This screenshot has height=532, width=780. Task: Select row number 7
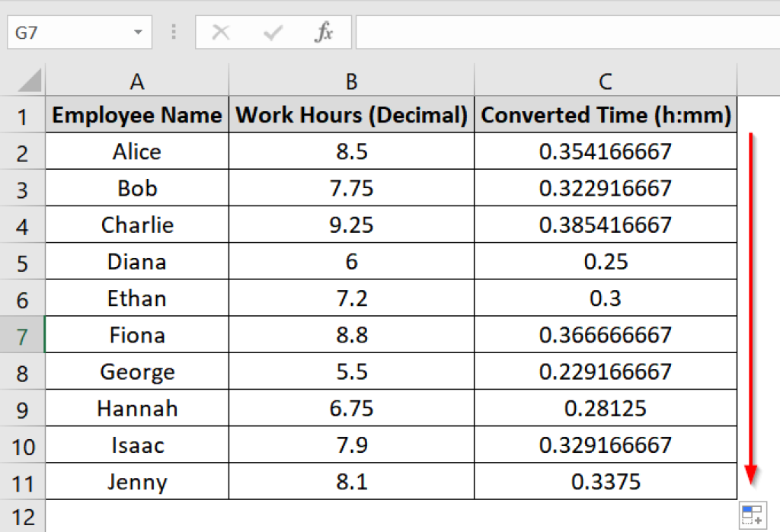coord(23,335)
